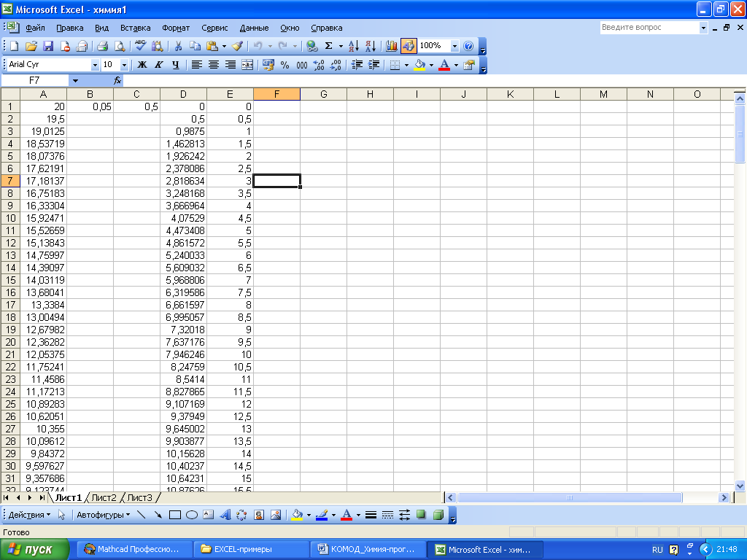This screenshot has width=747, height=560.
Task: Click the yellow Fill Color bucket in the formatting toolbar
Action: [419, 65]
